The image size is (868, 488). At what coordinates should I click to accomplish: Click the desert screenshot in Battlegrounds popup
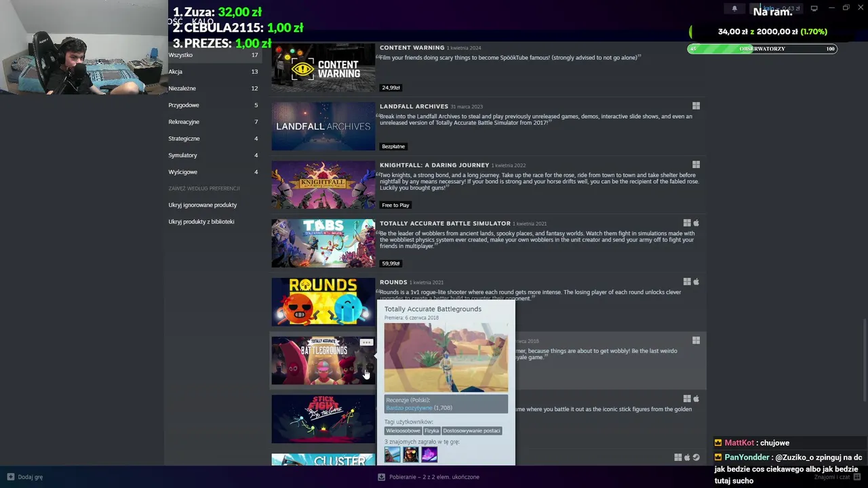[446, 357]
